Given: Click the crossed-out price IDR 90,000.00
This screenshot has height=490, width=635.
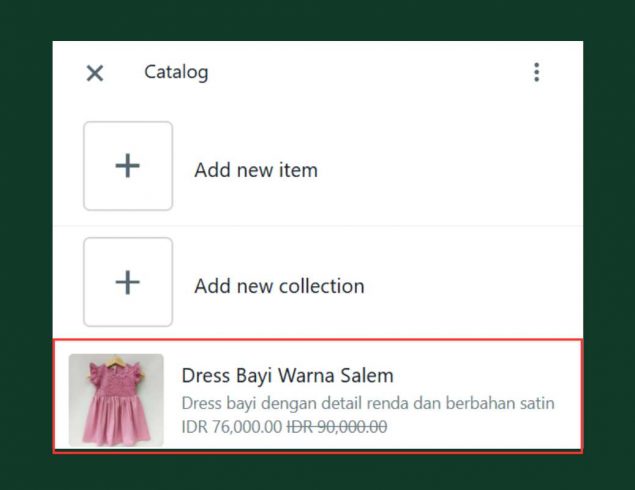Looking at the screenshot, I should point(337,427).
